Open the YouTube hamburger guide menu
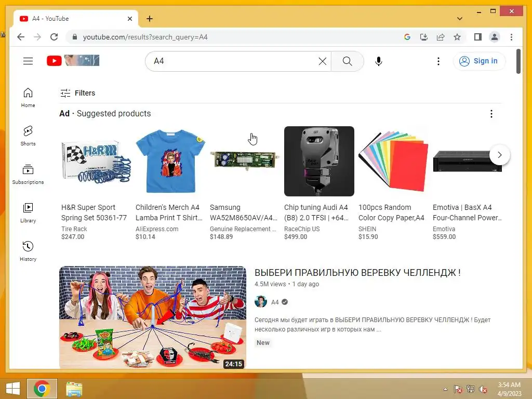The height and width of the screenshot is (399, 532). (28, 61)
